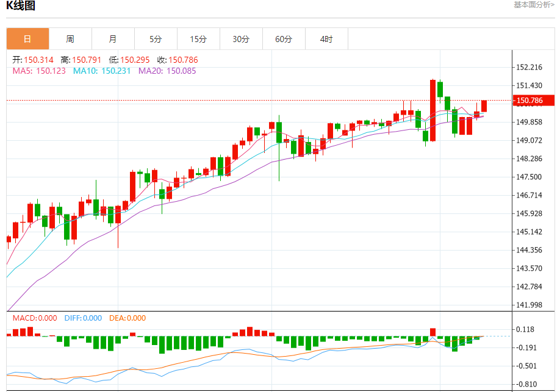The width and height of the screenshot is (560, 392).
Task: Click the 高:150.791 high price value
Action: [81, 60]
